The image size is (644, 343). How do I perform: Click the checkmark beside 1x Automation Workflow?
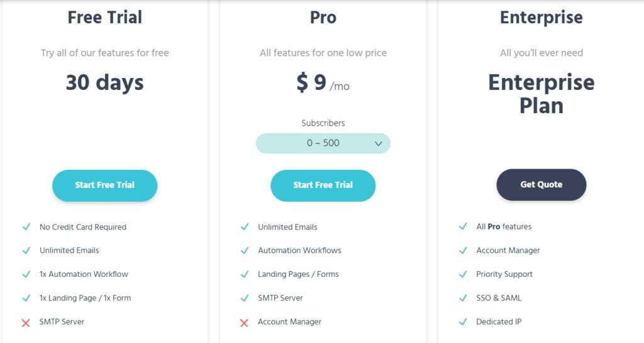(26, 274)
